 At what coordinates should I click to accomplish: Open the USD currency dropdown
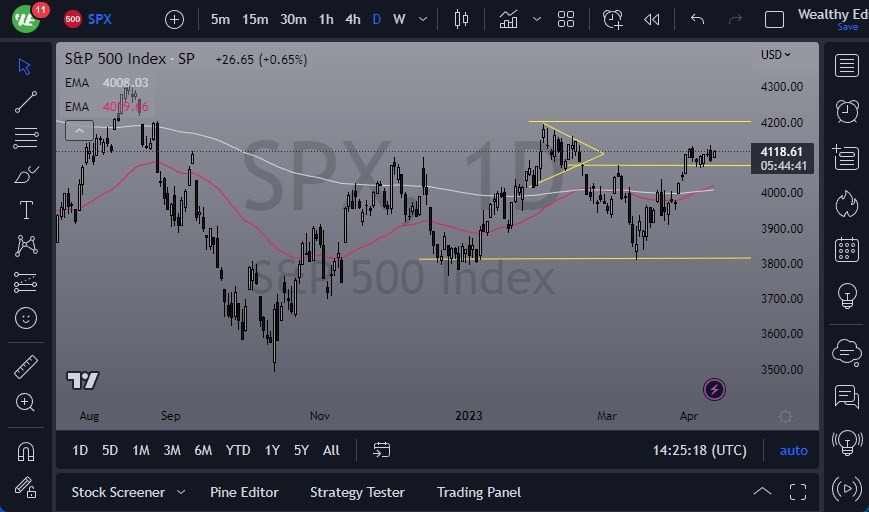776,55
